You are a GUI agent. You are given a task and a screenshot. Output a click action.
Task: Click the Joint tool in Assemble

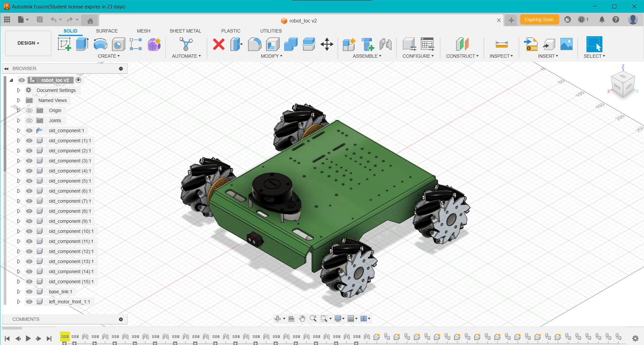385,44
